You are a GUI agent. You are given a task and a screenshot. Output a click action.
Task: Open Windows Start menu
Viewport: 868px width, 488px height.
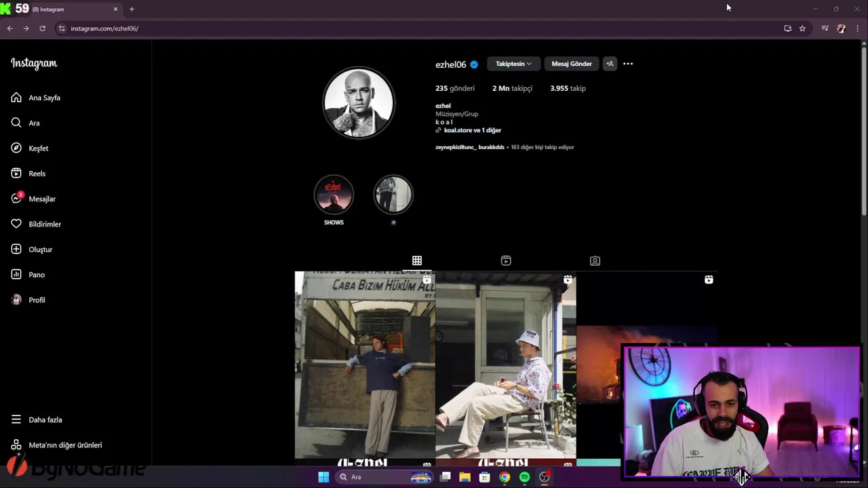[x=323, y=477]
